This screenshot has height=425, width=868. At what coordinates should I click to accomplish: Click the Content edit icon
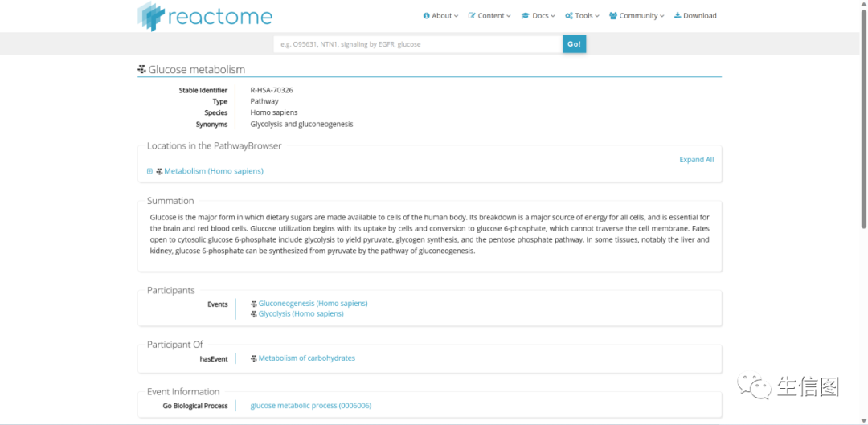click(472, 16)
